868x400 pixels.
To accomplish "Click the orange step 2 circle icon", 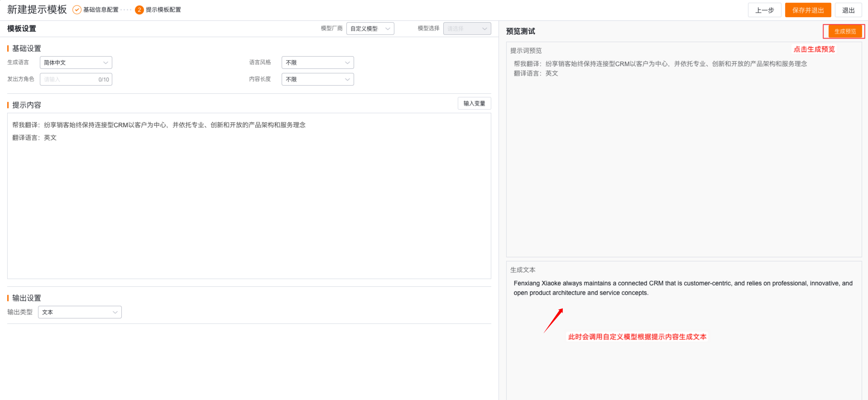I will [139, 10].
